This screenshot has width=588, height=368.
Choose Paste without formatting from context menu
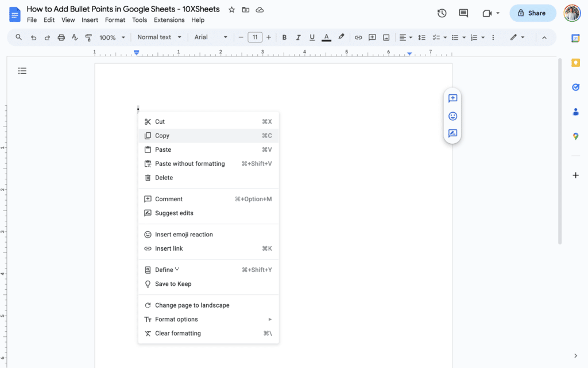[x=189, y=163]
